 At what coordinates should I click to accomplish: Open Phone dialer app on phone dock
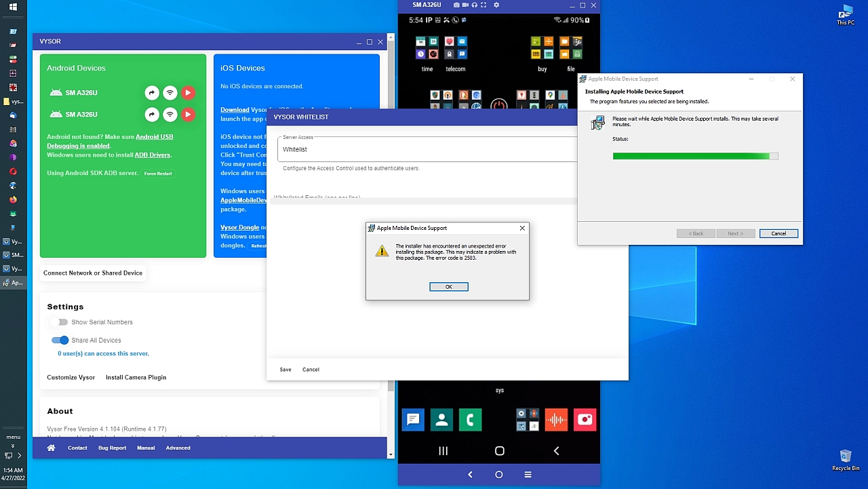point(470,420)
